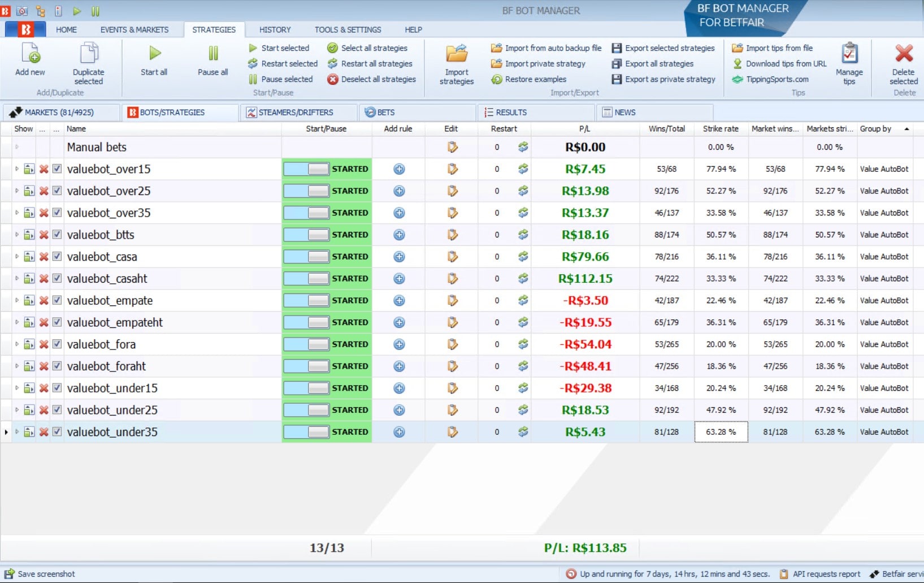Add rule to valuebot_over15
Image resolution: width=924 pixels, height=583 pixels.
[x=399, y=169]
